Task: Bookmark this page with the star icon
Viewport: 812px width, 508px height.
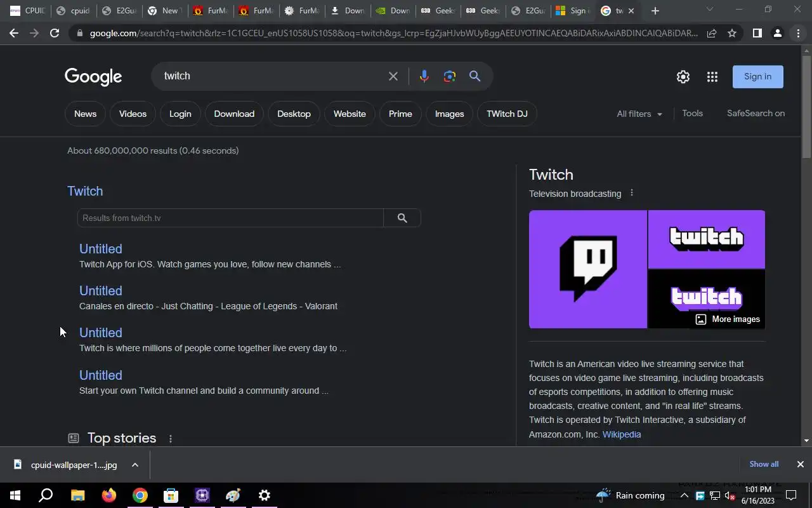Action: [732, 33]
